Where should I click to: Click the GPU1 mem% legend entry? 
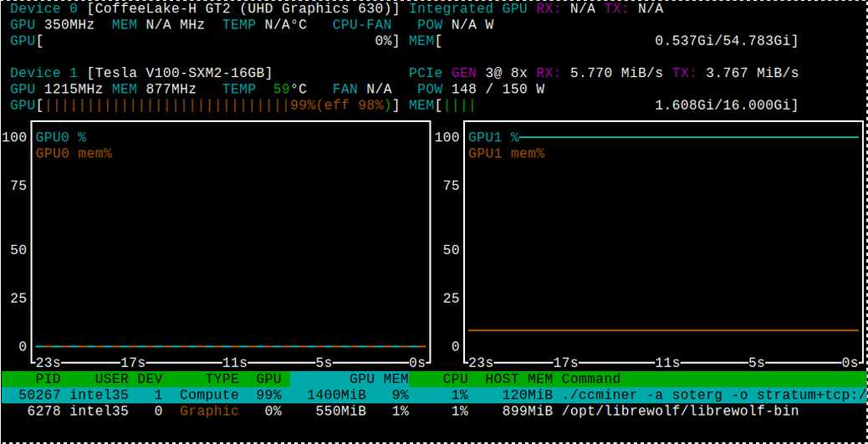coord(507,153)
